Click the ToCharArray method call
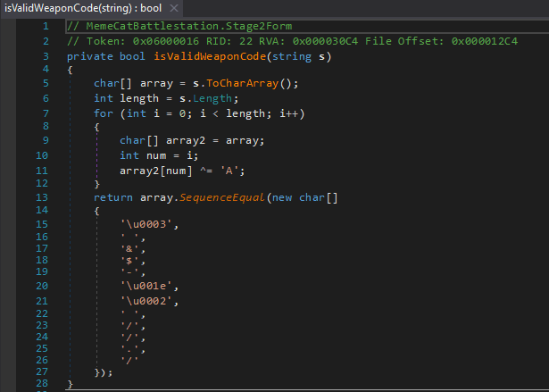The width and height of the screenshot is (549, 392). point(242,84)
